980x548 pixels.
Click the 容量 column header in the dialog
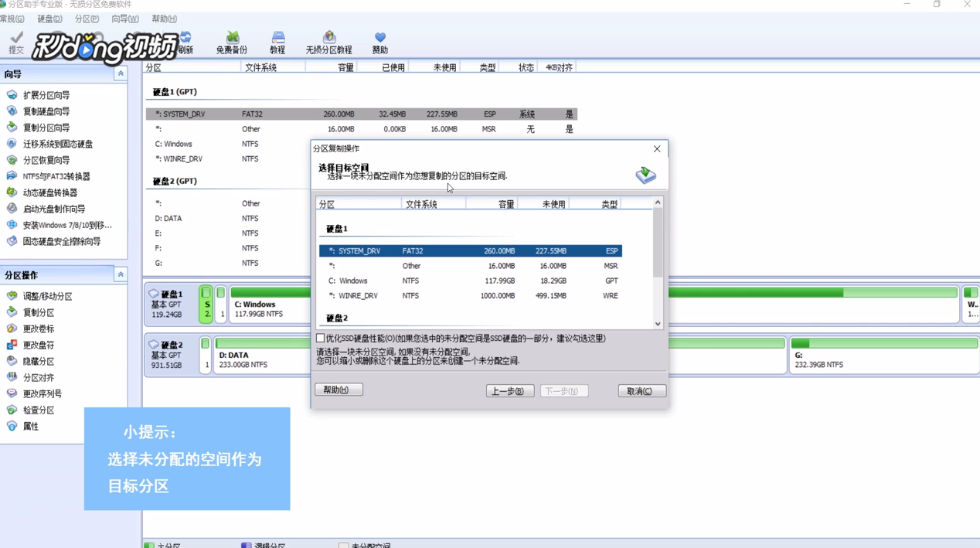tap(492, 204)
